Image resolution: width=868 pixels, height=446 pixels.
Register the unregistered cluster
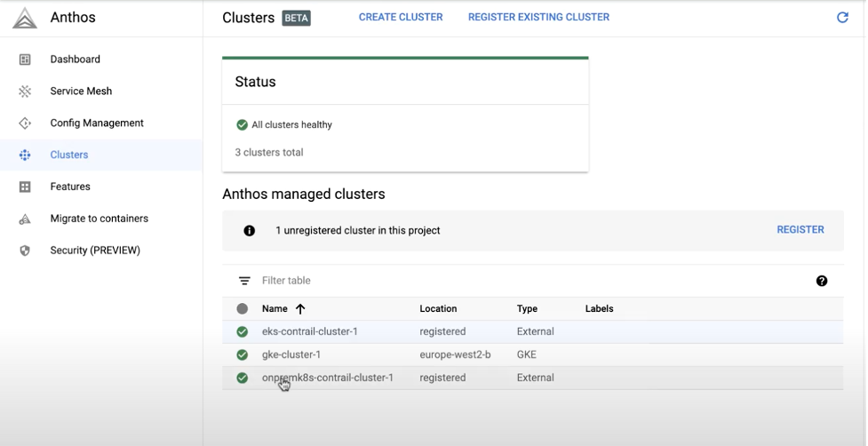tap(800, 229)
